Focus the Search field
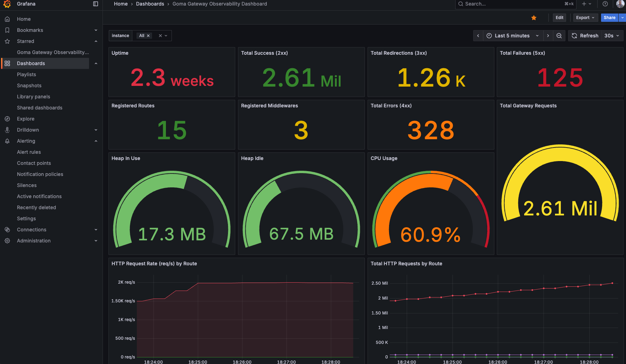626x364 pixels. coord(515,4)
